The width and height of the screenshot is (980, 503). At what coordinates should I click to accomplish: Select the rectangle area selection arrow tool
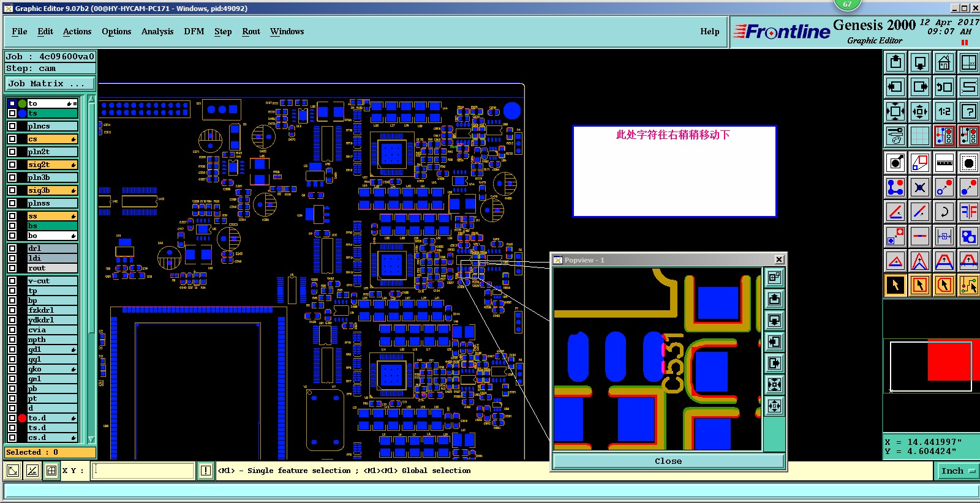pyautogui.click(x=920, y=285)
